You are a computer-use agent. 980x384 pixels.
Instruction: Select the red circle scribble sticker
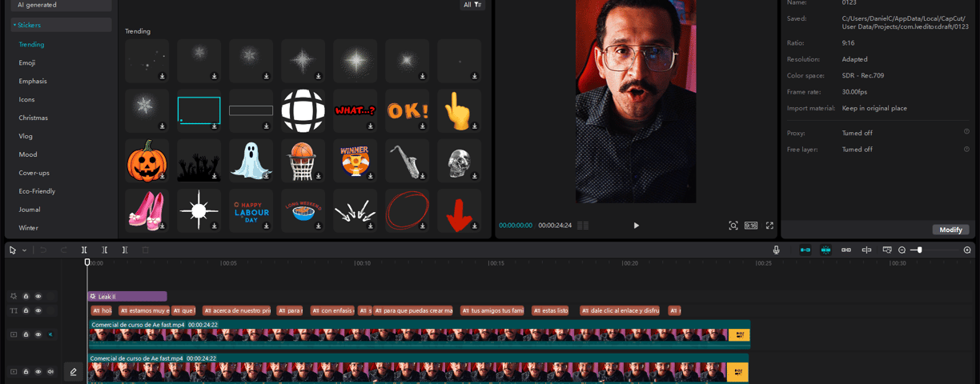(x=407, y=210)
